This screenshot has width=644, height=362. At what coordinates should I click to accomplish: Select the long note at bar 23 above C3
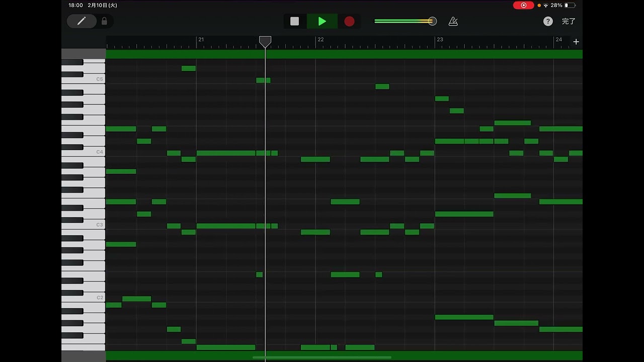point(464,214)
